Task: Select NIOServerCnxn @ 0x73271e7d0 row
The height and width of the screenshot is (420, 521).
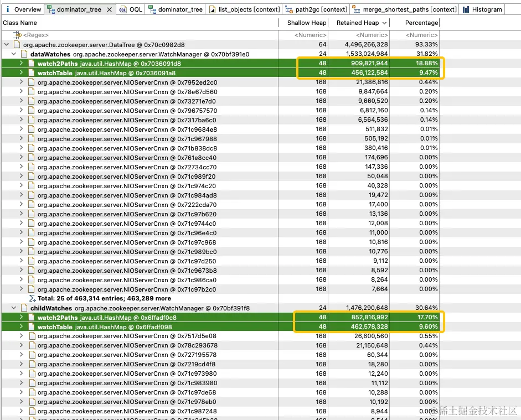Action: pyautogui.click(x=220, y=101)
